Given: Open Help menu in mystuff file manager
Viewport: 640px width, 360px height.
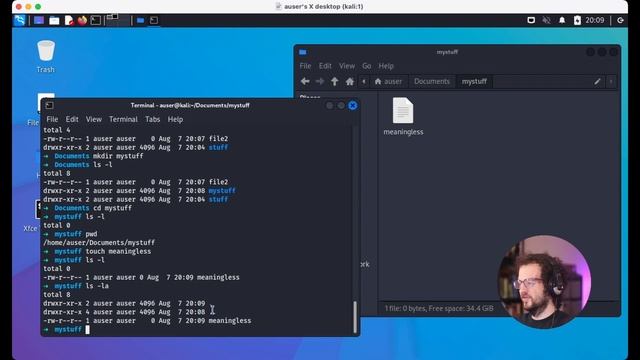Looking at the screenshot, I should click(x=386, y=66).
